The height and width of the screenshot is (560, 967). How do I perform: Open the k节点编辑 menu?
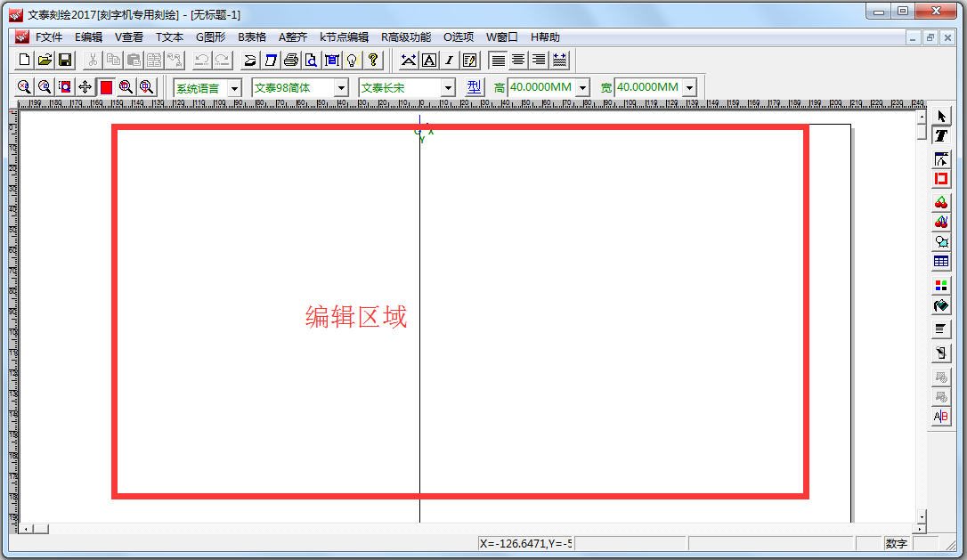pos(344,37)
